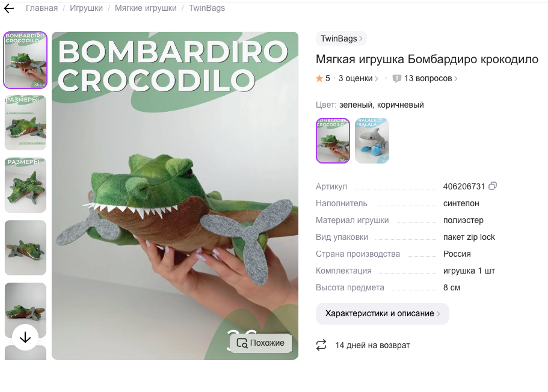Go to Главная breadcrumb
548x392 pixels.
point(42,8)
